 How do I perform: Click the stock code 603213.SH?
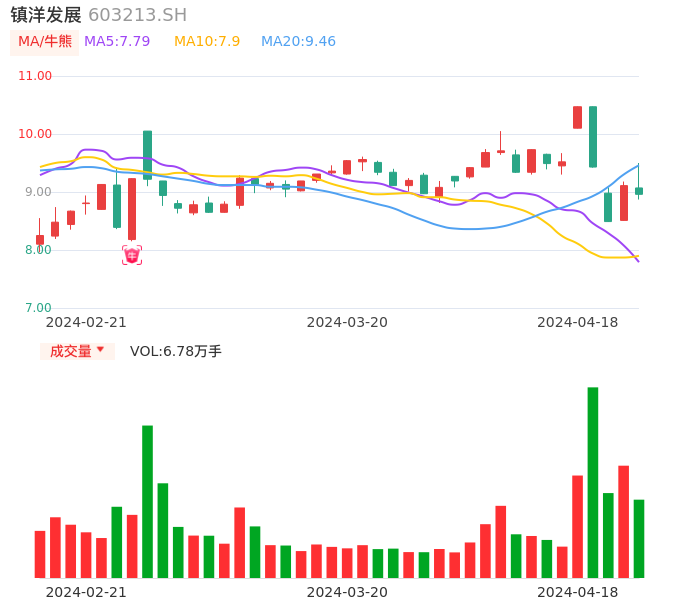tap(137, 15)
